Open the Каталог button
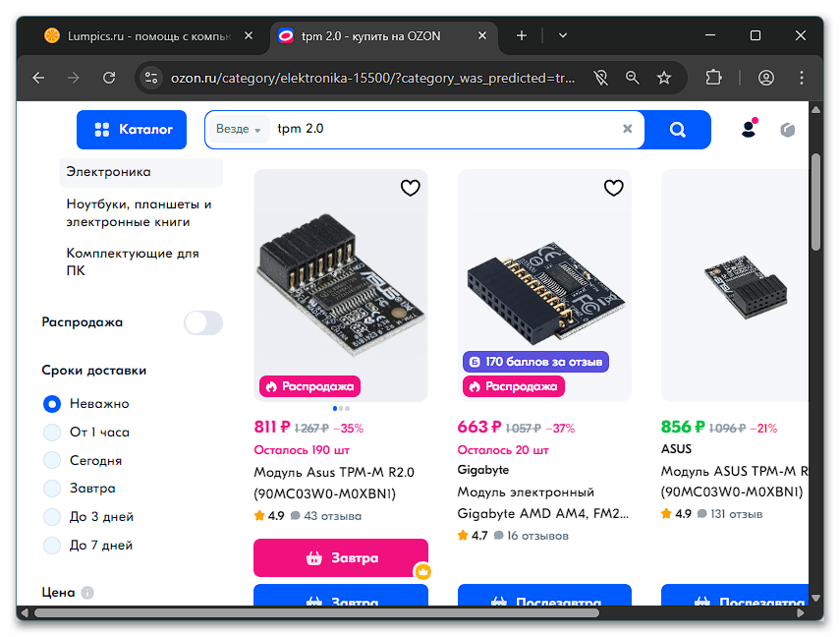 132,130
